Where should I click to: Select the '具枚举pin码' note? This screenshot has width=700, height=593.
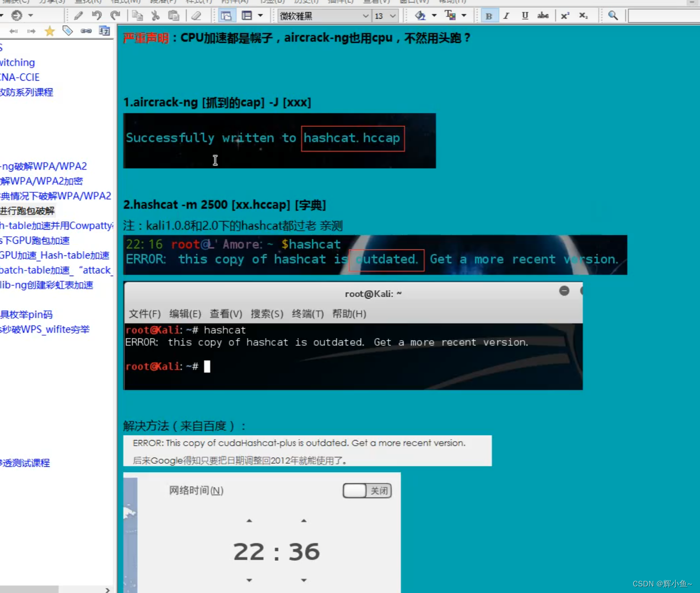(26, 315)
